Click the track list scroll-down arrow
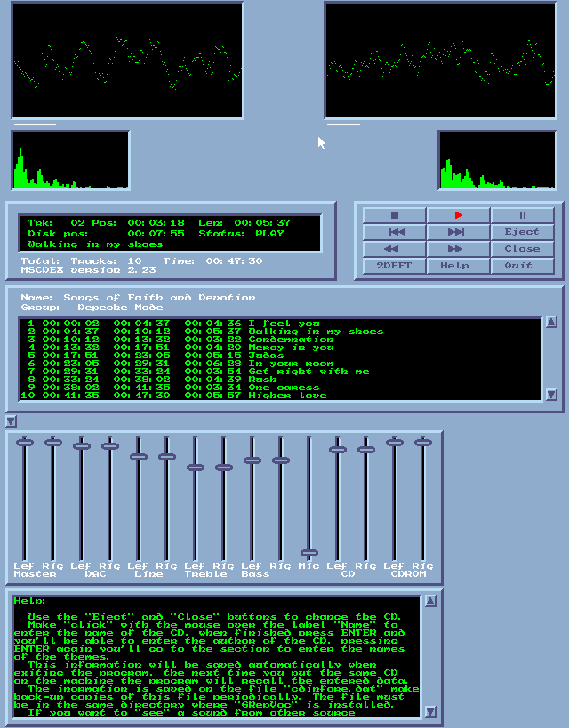569x728 pixels. (551, 394)
